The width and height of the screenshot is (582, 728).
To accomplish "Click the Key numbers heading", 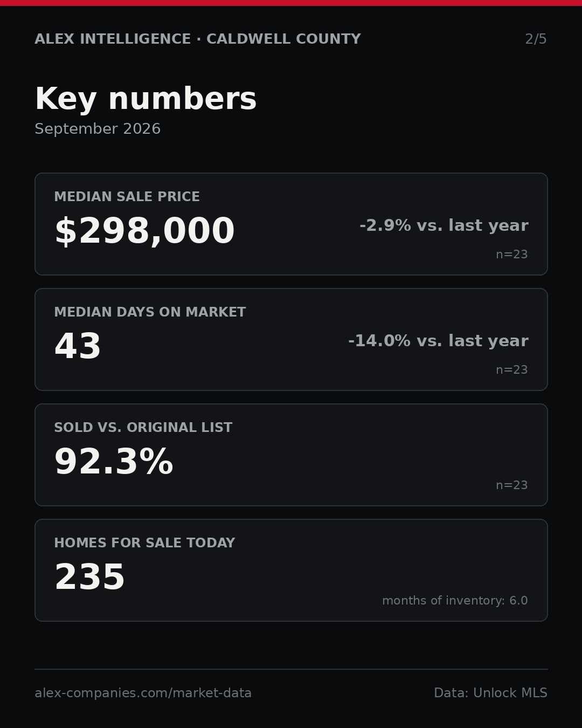I will coord(145,99).
